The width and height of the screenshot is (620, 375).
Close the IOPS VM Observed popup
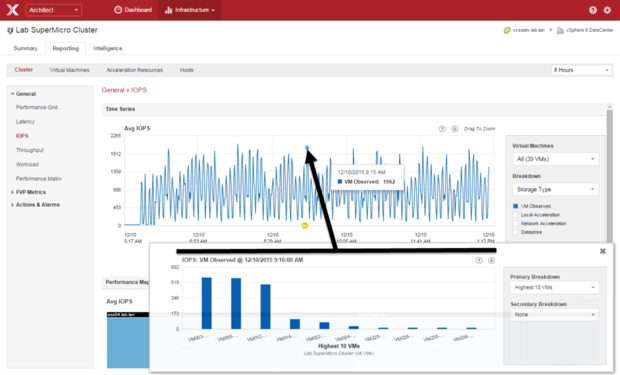point(603,251)
